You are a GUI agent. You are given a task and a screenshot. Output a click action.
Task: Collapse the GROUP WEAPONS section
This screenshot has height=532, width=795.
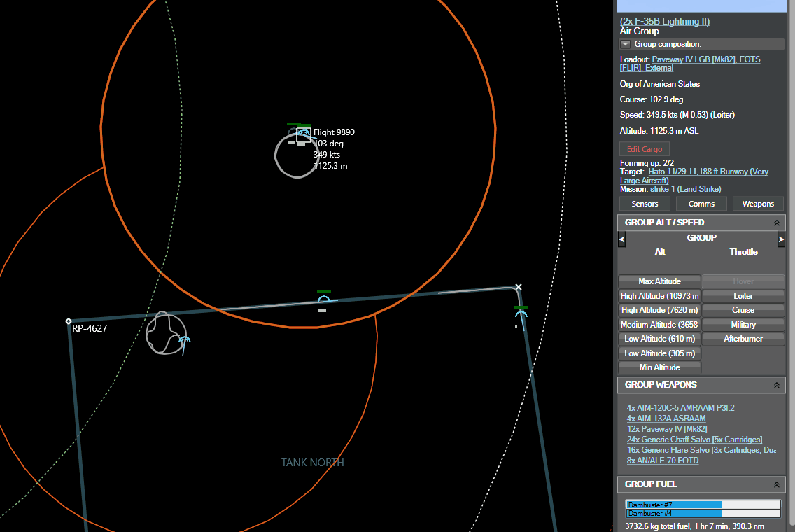pyautogui.click(x=776, y=386)
